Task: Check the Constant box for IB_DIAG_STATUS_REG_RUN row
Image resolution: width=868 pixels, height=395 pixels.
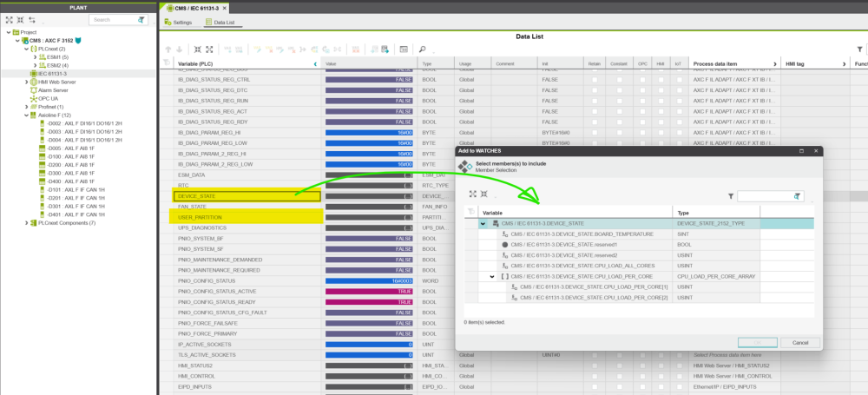Action: pyautogui.click(x=618, y=101)
